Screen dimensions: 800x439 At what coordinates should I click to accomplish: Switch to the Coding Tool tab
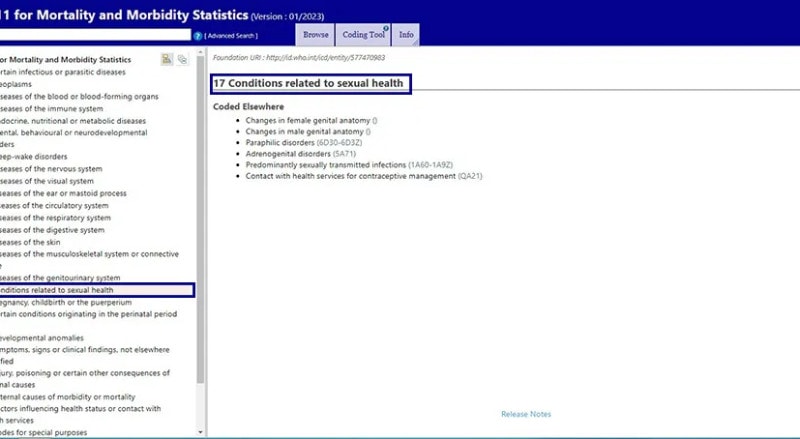point(362,35)
